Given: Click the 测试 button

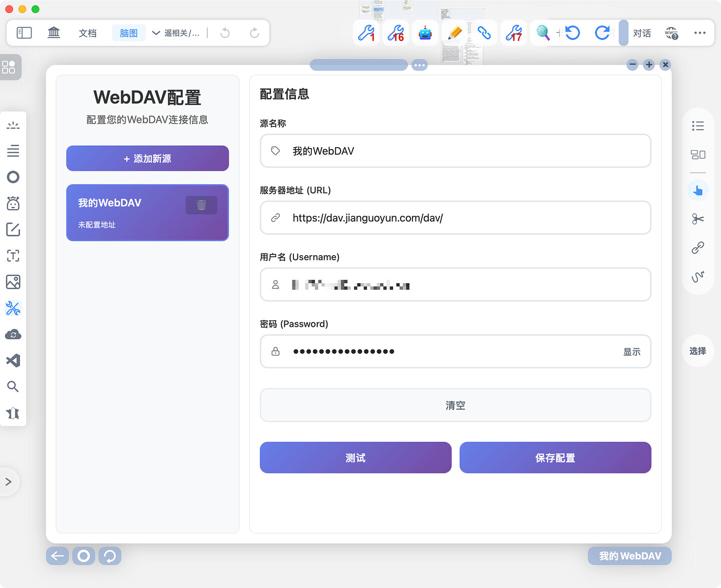Looking at the screenshot, I should coord(355,457).
